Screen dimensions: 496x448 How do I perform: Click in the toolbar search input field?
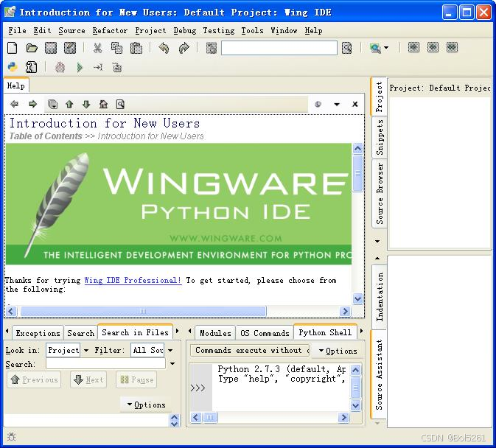(x=279, y=48)
